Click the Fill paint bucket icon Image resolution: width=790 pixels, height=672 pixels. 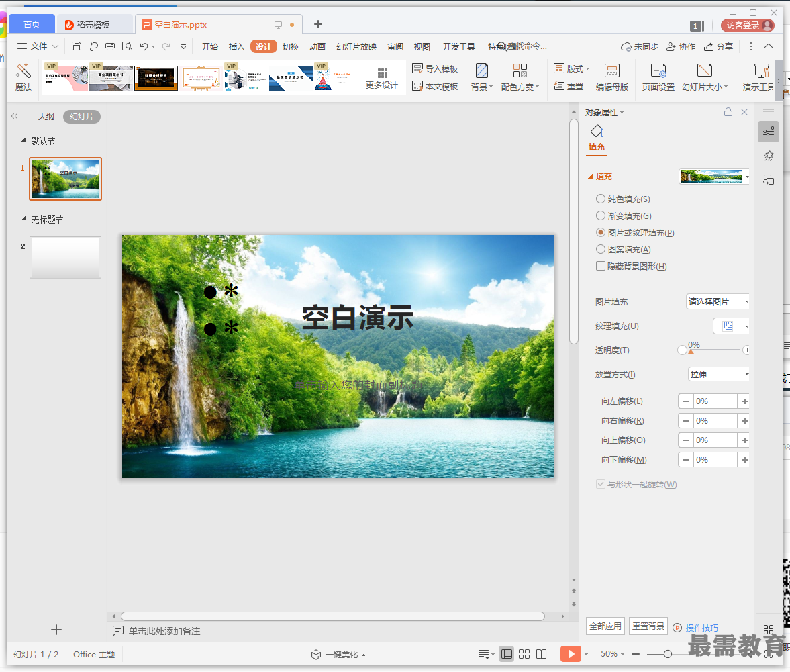[x=597, y=132]
